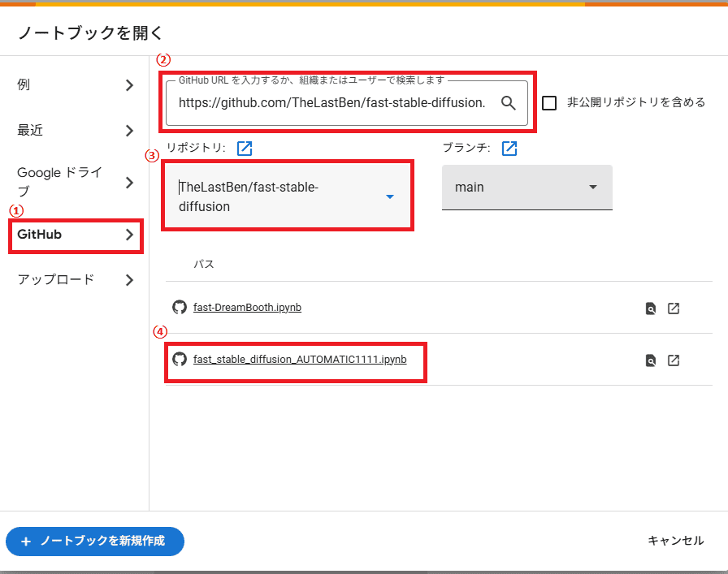Viewport: 728px width, 574px height.
Task: Open fast_stable_diffusion_AUTOMATIC1111.ipynb in new tab icon
Action: tap(674, 360)
